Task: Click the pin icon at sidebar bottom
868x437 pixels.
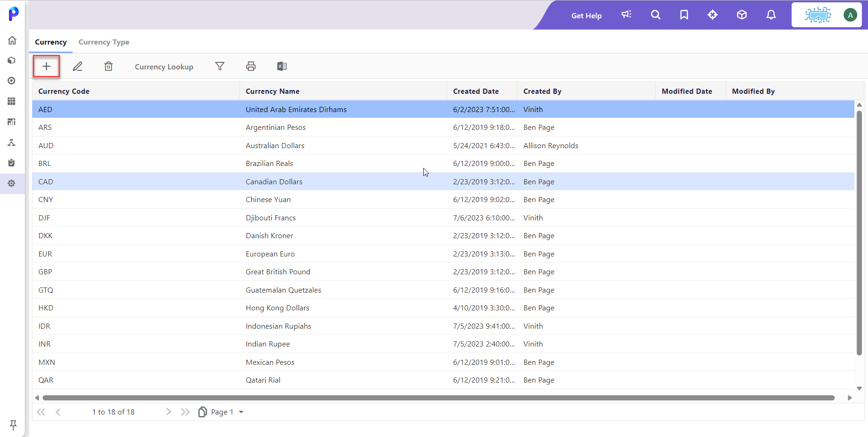Action: click(13, 425)
